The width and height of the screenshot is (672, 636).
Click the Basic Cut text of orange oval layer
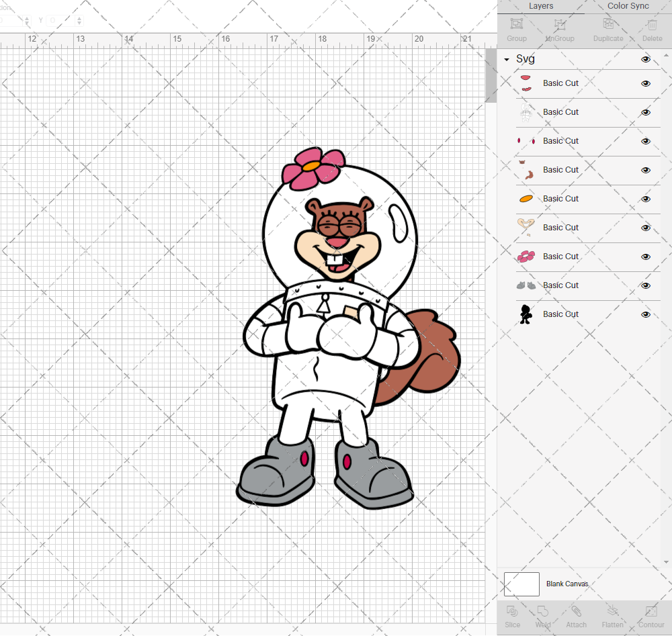[x=560, y=198]
